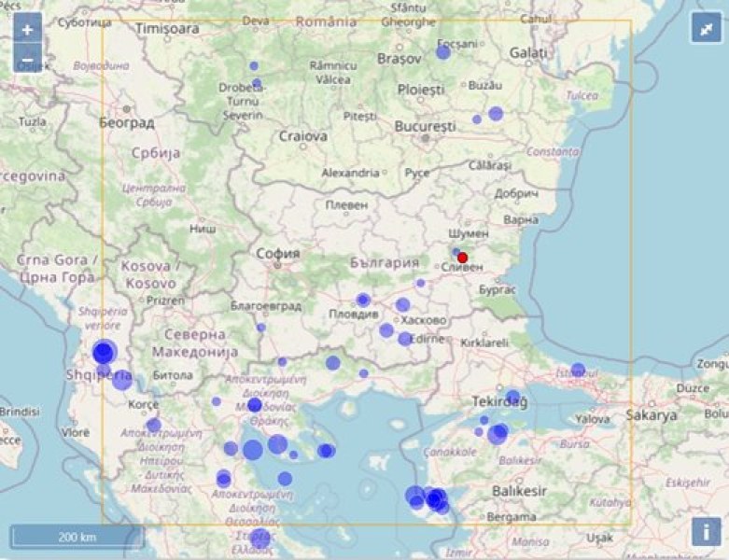Select the large dark blue marker by Shqipëria
Viewport: 729px width, 560px height.
104,353
